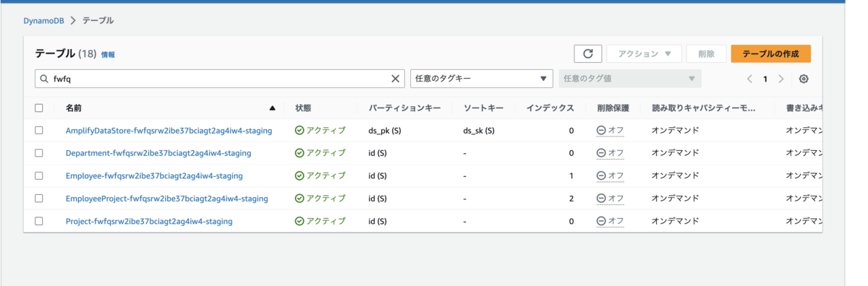Click テーブルの作成 button
This screenshot has width=868, height=286.
pos(770,53)
